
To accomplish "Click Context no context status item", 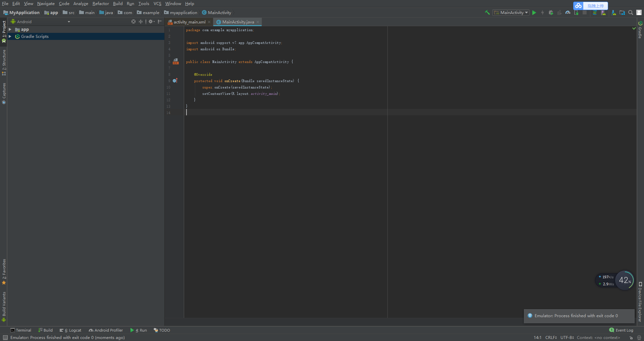I will [x=598, y=338].
